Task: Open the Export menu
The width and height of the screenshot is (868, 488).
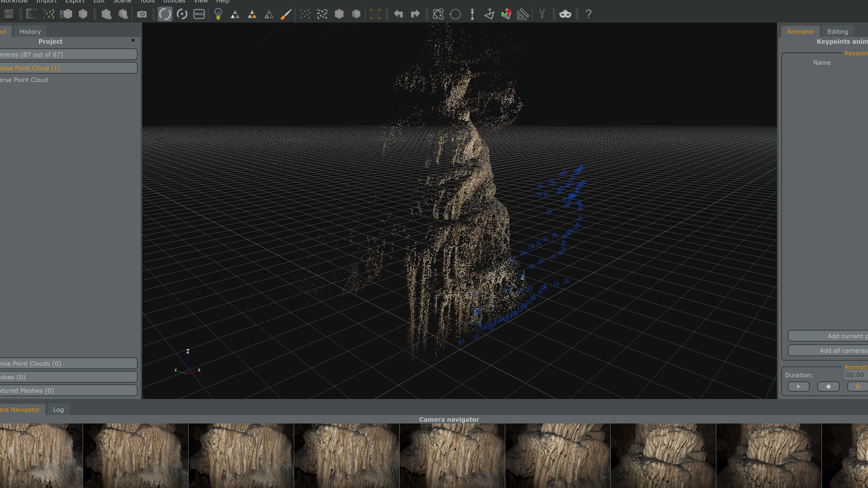Action: pos(75,2)
